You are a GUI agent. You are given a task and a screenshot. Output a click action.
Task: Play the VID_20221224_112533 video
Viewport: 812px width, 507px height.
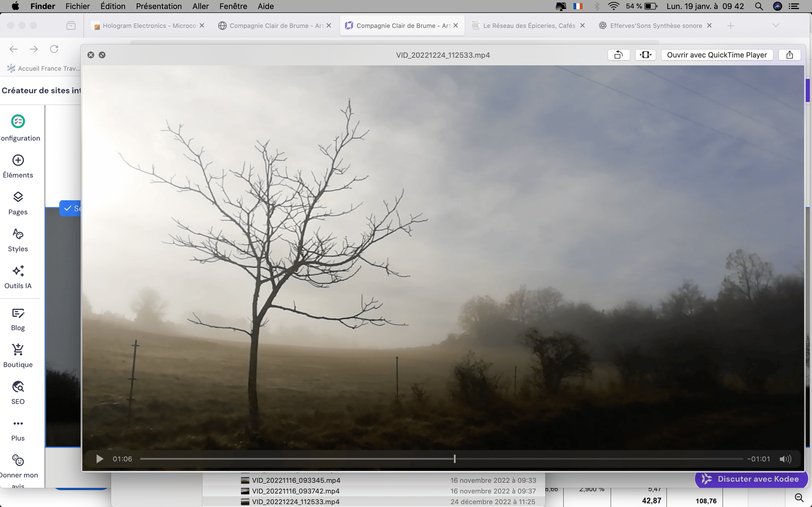[x=100, y=459]
